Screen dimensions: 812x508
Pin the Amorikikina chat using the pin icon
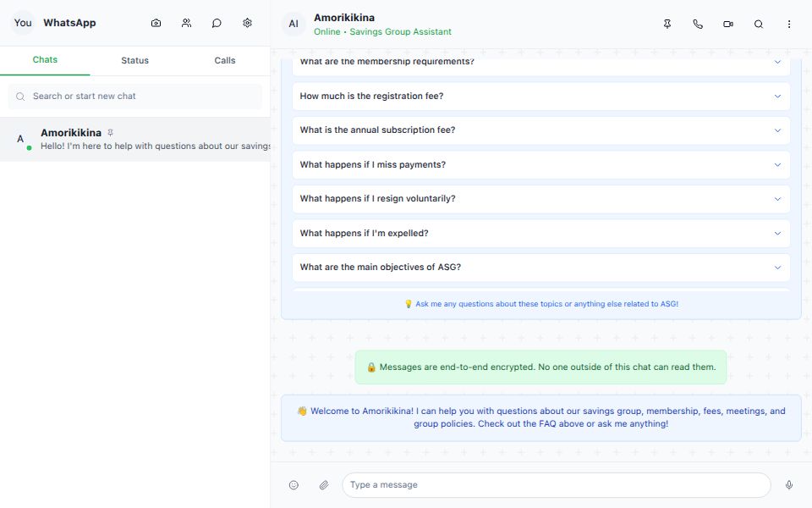point(667,24)
